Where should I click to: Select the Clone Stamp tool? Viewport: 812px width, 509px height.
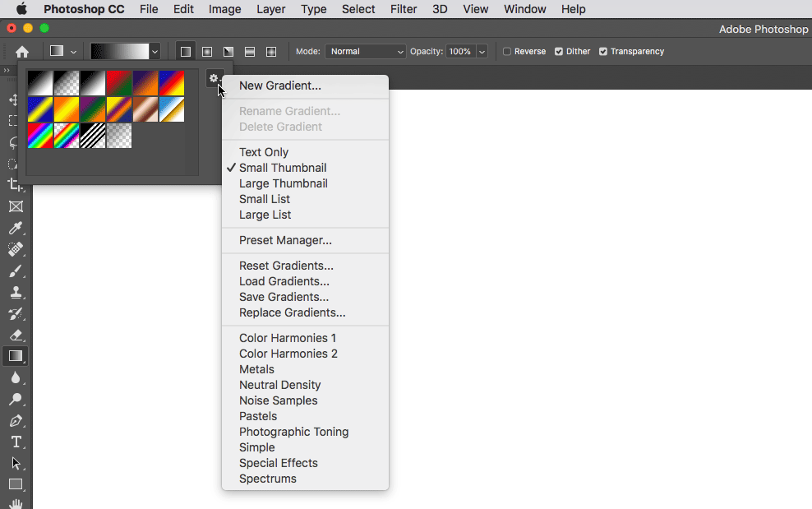point(16,293)
